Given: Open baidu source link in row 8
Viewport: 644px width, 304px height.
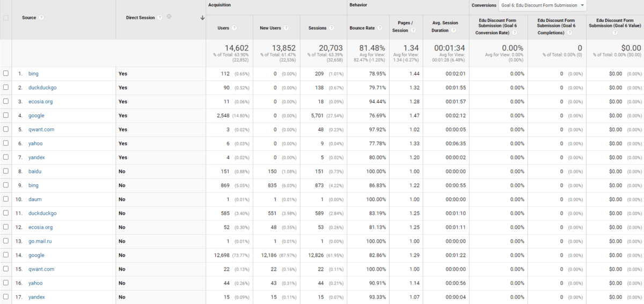Looking at the screenshot, I should (35, 171).
